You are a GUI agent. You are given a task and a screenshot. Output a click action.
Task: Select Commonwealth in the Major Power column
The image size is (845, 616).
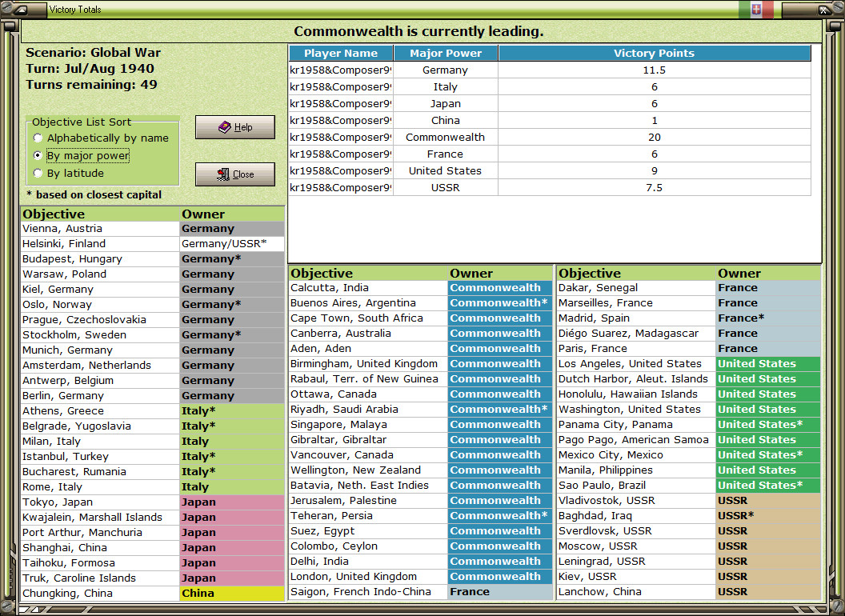(x=445, y=138)
